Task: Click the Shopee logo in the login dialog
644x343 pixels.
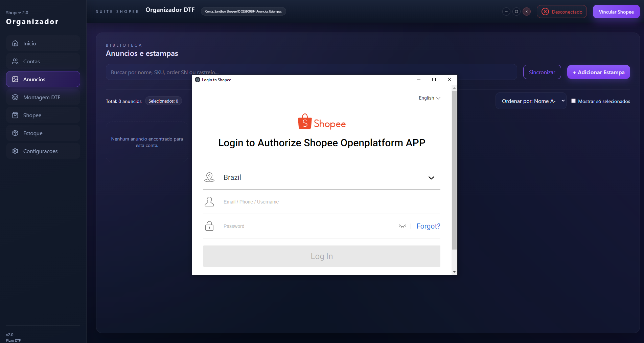Action: pyautogui.click(x=321, y=122)
